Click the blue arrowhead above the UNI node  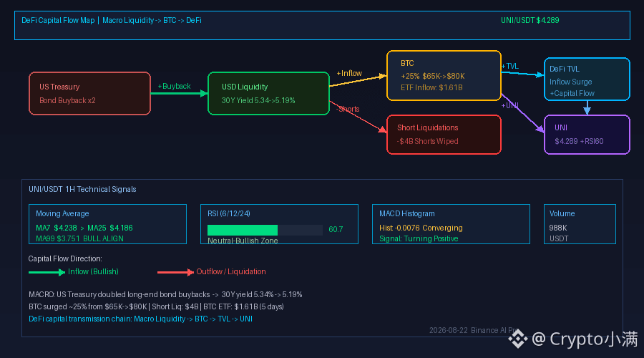(x=587, y=110)
